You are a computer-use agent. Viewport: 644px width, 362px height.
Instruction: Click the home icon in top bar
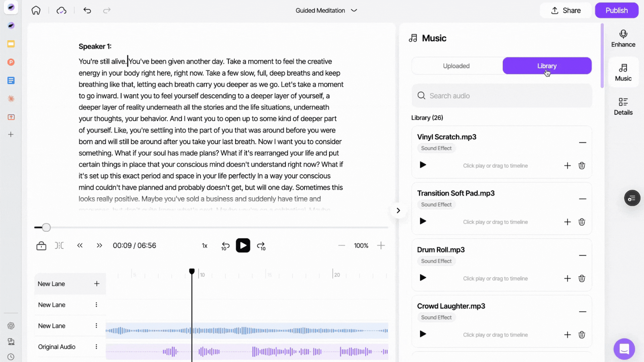(36, 10)
